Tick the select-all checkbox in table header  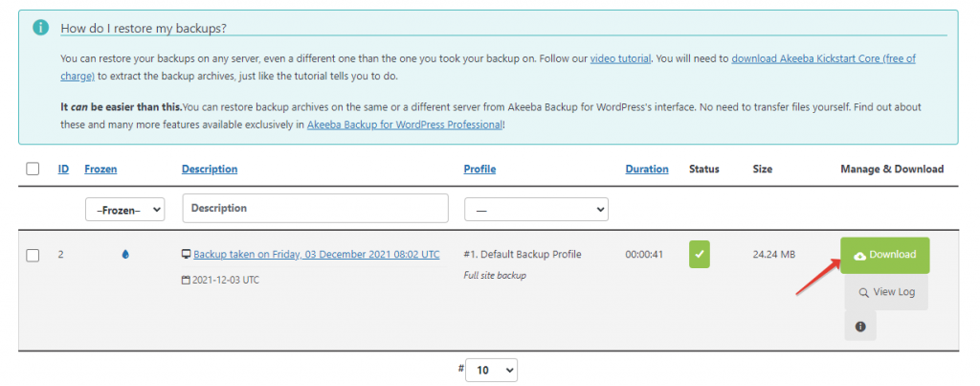click(x=33, y=169)
